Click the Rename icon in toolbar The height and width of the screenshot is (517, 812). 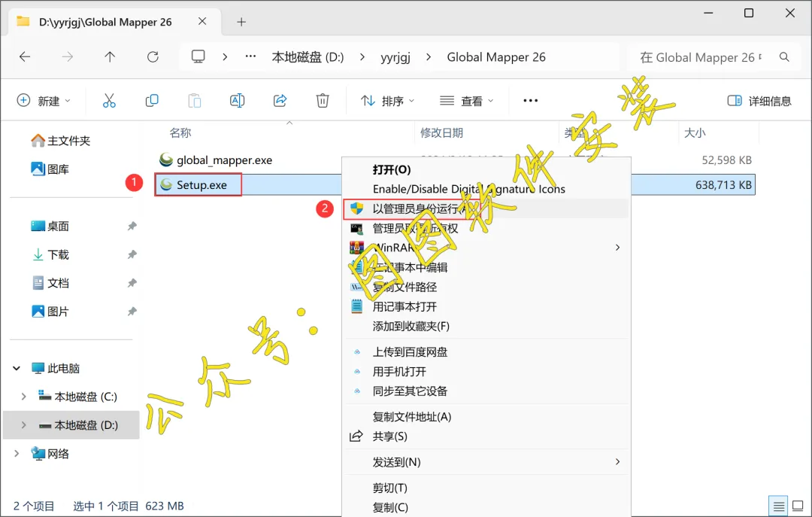pyautogui.click(x=237, y=101)
